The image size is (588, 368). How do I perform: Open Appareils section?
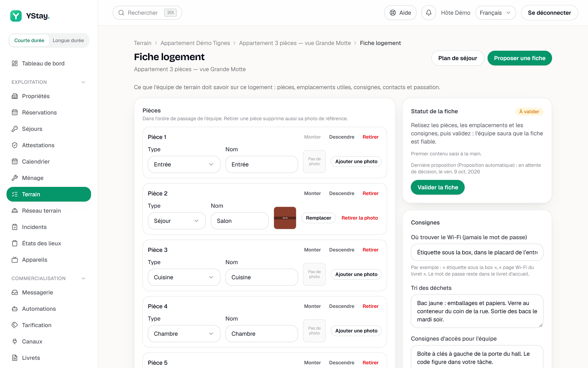click(x=49, y=260)
